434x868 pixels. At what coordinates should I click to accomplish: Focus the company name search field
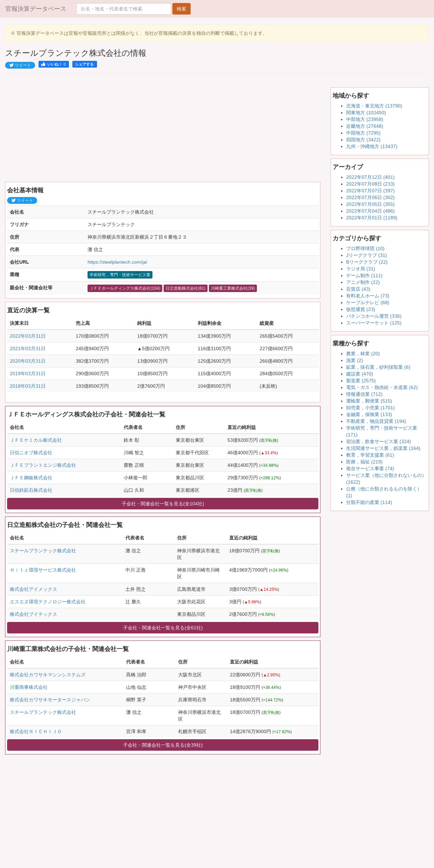pos(123,9)
